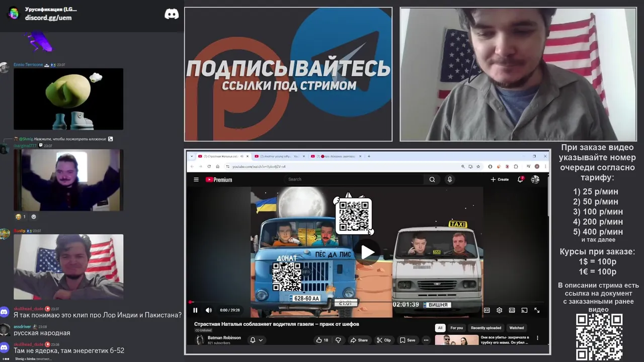
Task: Reload the page in the browser
Action: pos(209,166)
